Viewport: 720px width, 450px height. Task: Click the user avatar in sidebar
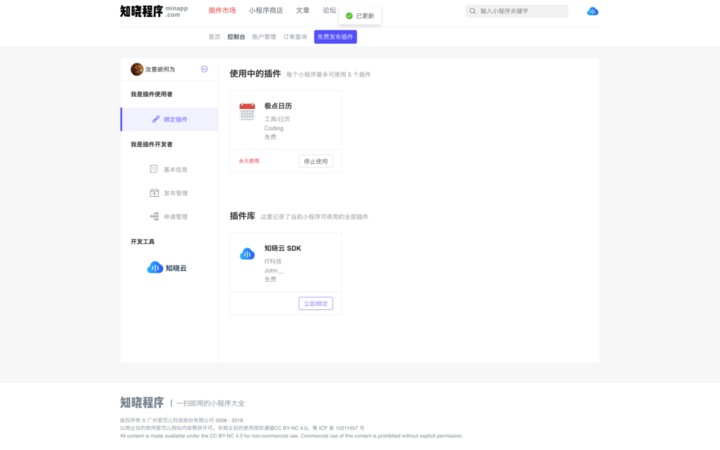click(x=137, y=69)
